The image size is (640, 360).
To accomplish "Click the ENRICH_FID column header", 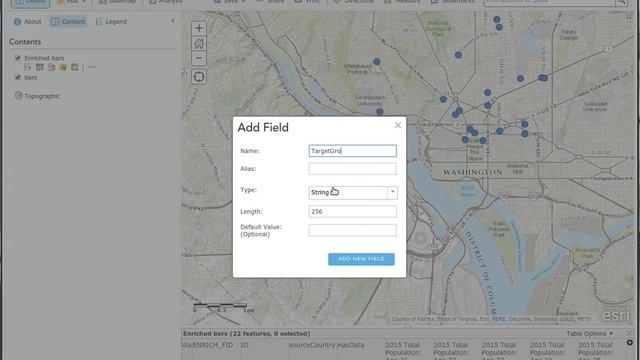I will click(x=213, y=345).
